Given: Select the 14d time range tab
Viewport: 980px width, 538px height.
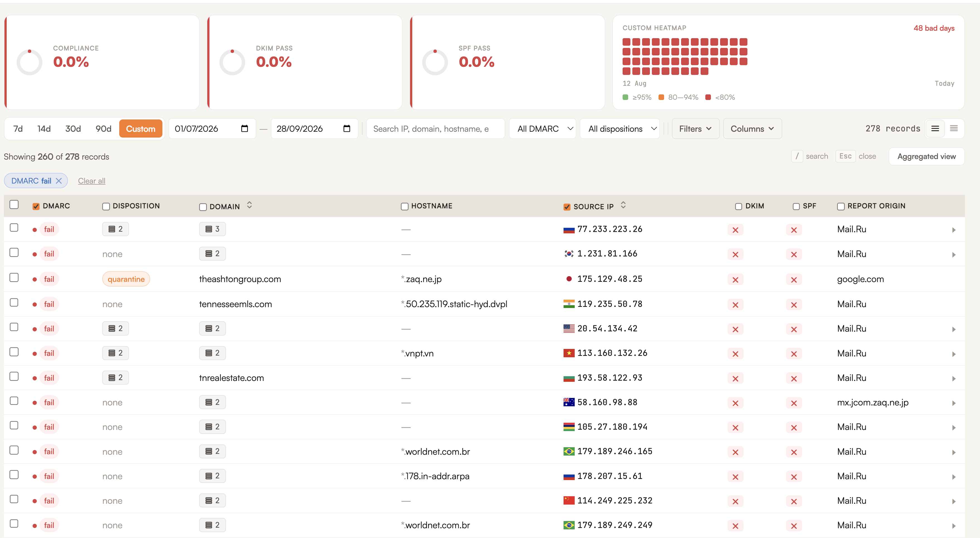Looking at the screenshot, I should click(x=44, y=128).
